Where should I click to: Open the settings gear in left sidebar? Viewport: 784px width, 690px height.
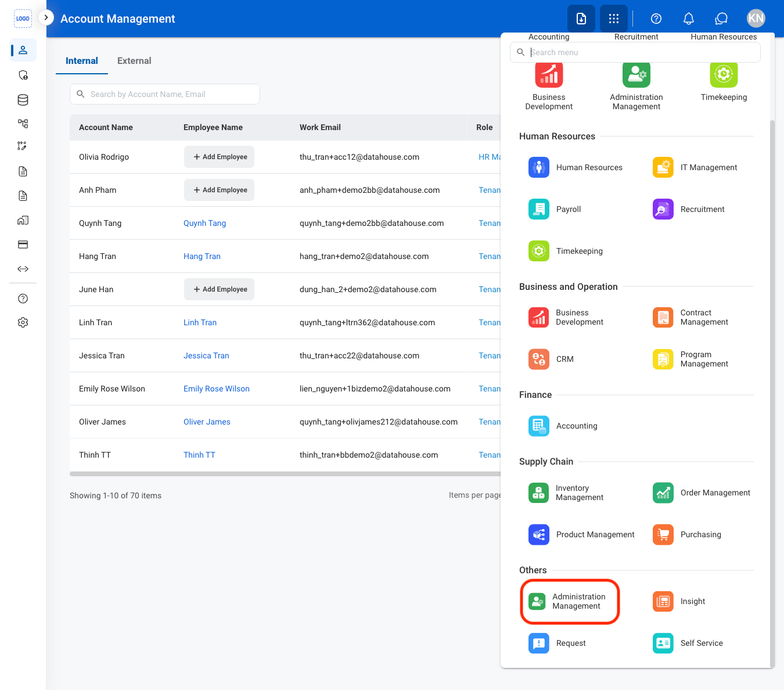click(23, 322)
